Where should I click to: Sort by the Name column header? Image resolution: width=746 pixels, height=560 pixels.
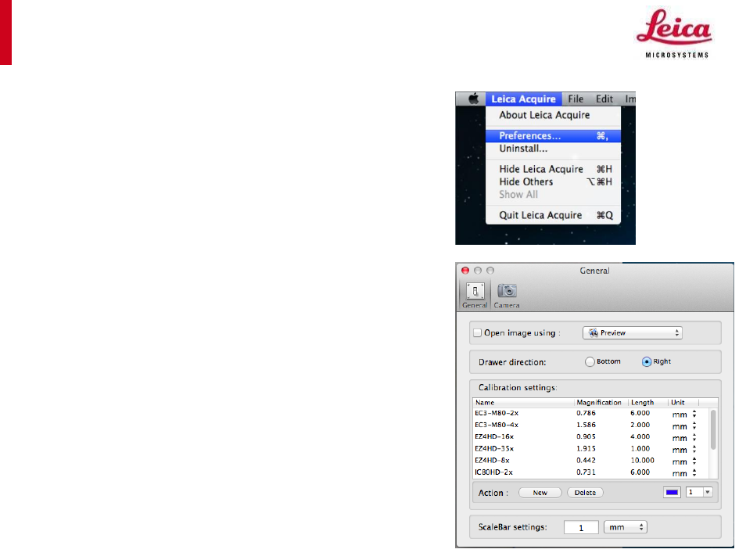tap(523, 403)
